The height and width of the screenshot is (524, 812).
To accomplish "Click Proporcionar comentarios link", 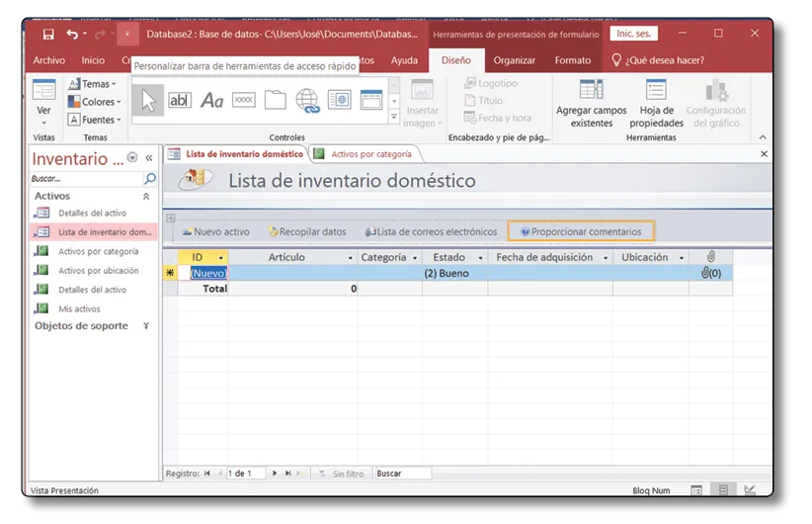I will (x=581, y=231).
